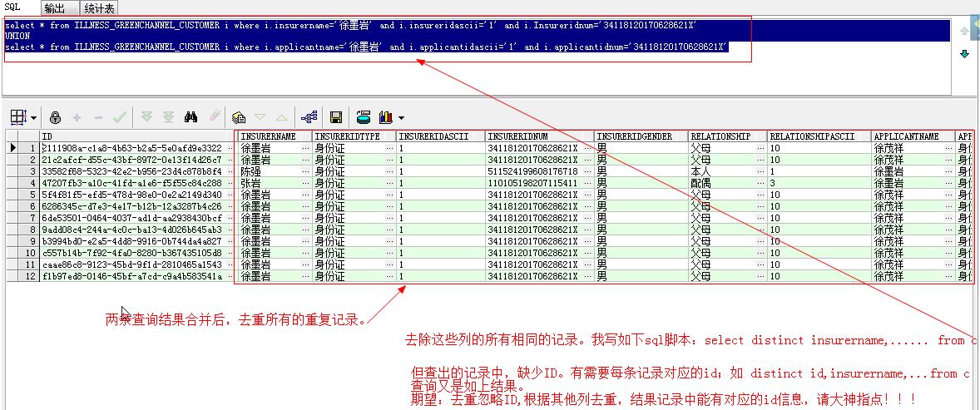Click ID number cell 511524199608176718
The image size is (980, 410).
click(532, 171)
